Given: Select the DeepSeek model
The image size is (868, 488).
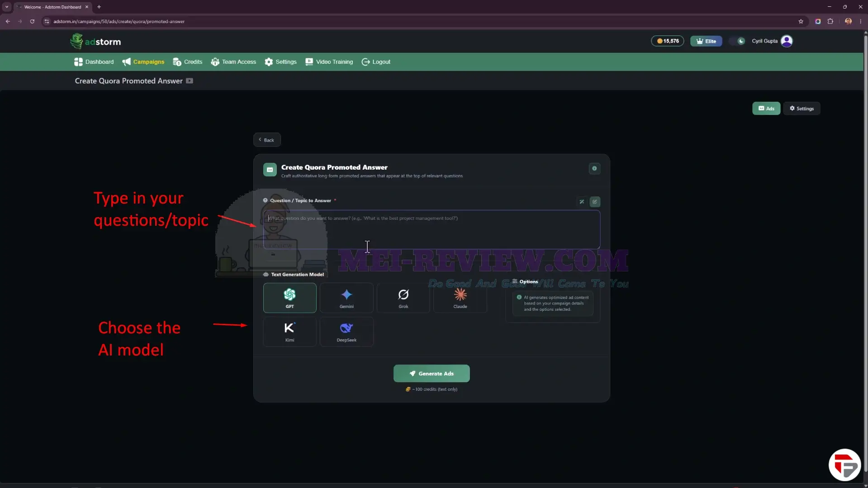Looking at the screenshot, I should [x=346, y=332].
